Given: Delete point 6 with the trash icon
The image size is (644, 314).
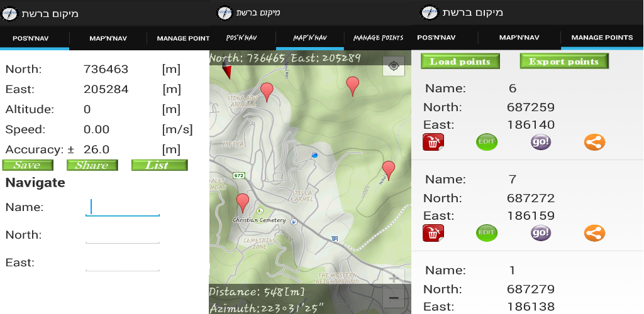Looking at the screenshot, I should [x=433, y=143].
